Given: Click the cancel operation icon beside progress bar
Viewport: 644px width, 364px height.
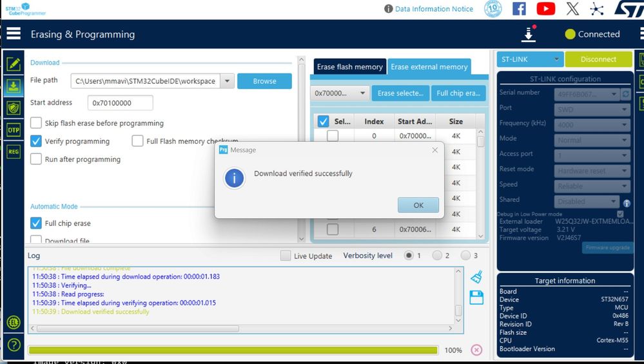Looking at the screenshot, I should click(476, 350).
